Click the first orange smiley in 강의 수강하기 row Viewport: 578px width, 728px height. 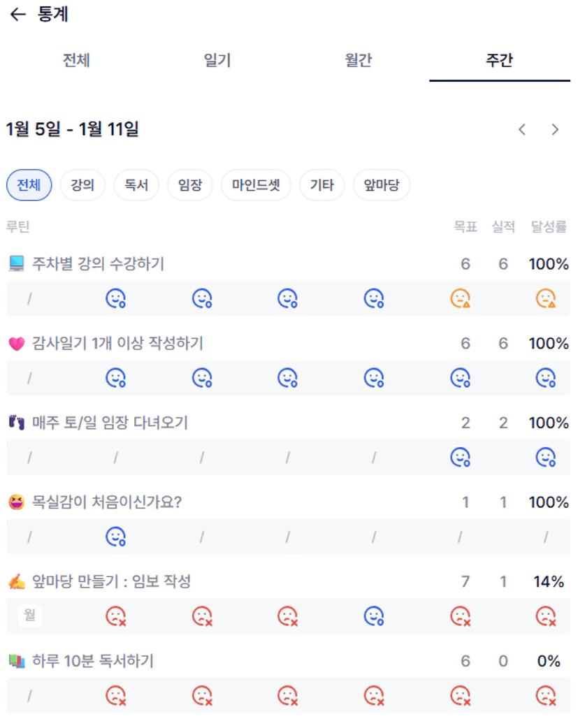[x=460, y=299]
